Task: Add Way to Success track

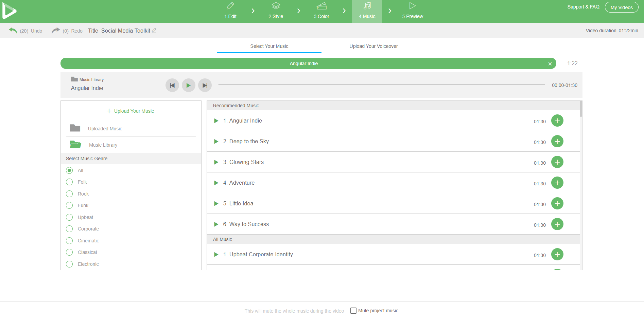Action: click(557, 224)
